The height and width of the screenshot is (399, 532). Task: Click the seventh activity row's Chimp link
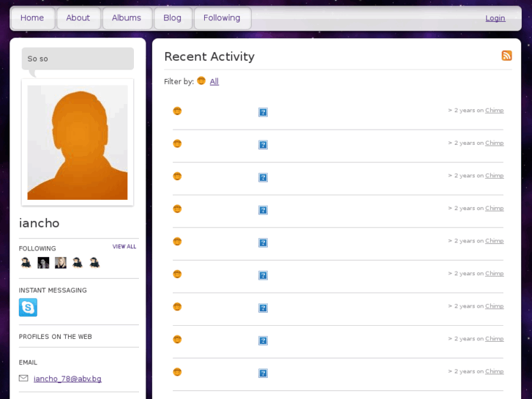tap(495, 306)
